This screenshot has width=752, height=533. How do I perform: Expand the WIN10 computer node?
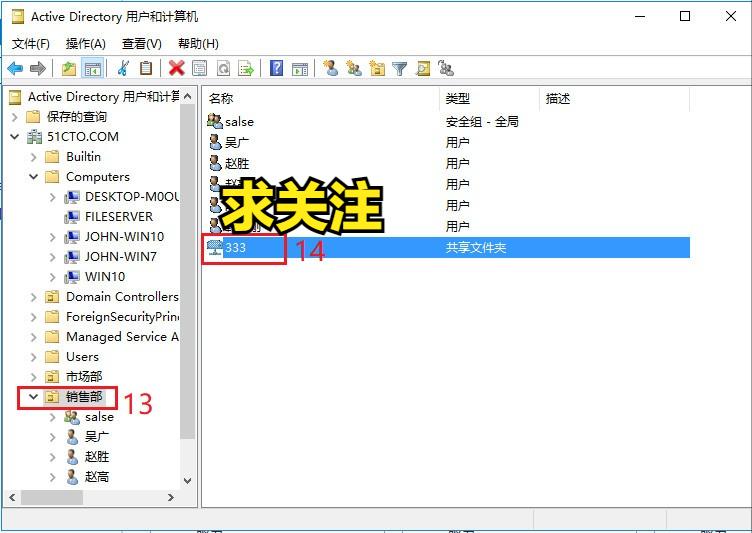point(52,277)
